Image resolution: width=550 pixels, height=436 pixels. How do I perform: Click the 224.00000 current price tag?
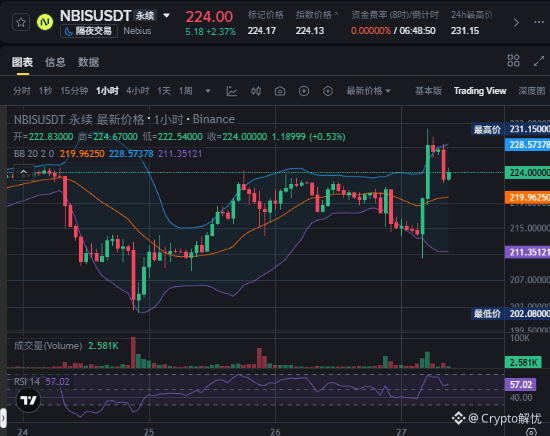pyautogui.click(x=527, y=173)
